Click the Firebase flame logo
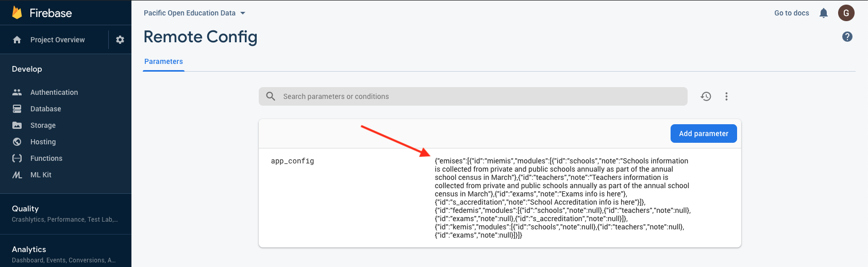This screenshot has width=868, height=267. click(17, 13)
